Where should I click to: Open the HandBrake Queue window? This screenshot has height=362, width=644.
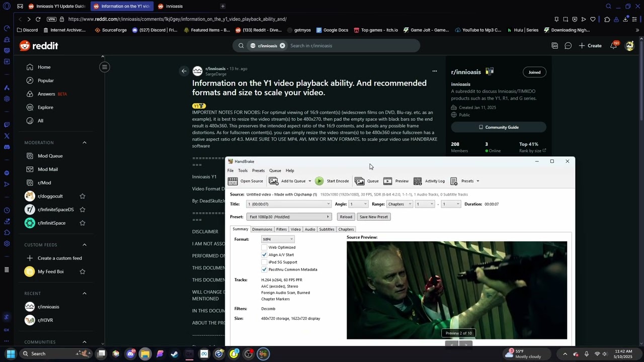click(367, 181)
